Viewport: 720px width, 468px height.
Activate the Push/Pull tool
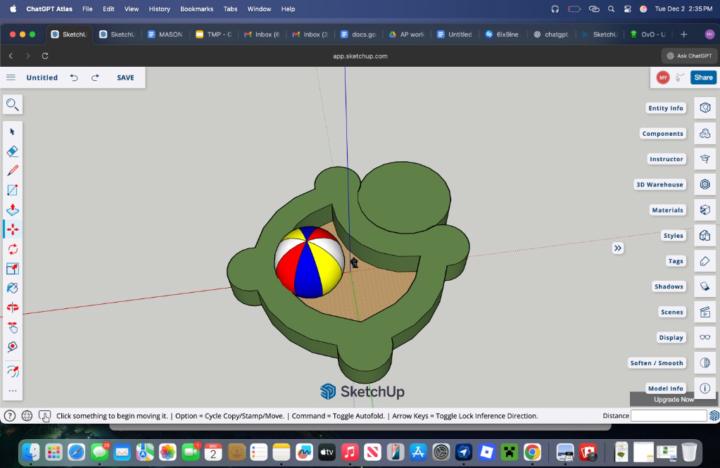pyautogui.click(x=13, y=210)
